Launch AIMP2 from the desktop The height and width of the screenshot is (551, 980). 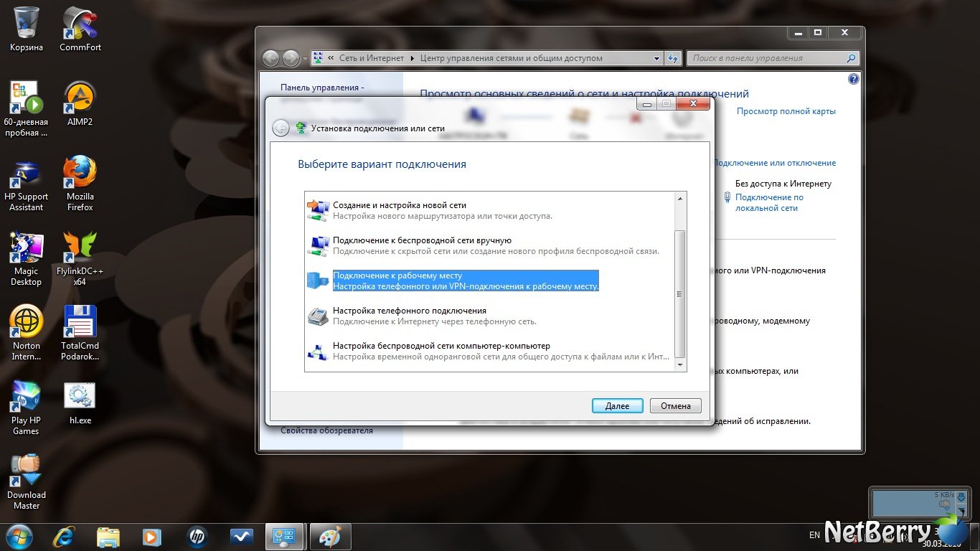(80, 103)
